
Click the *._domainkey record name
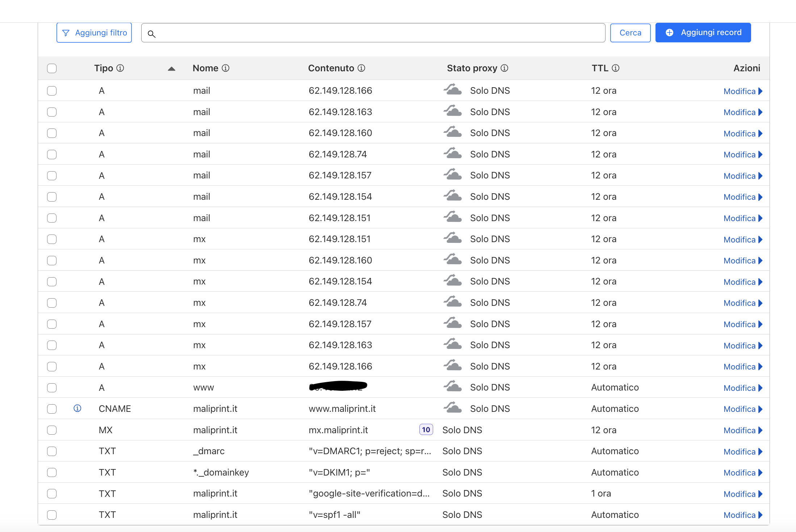click(x=221, y=472)
